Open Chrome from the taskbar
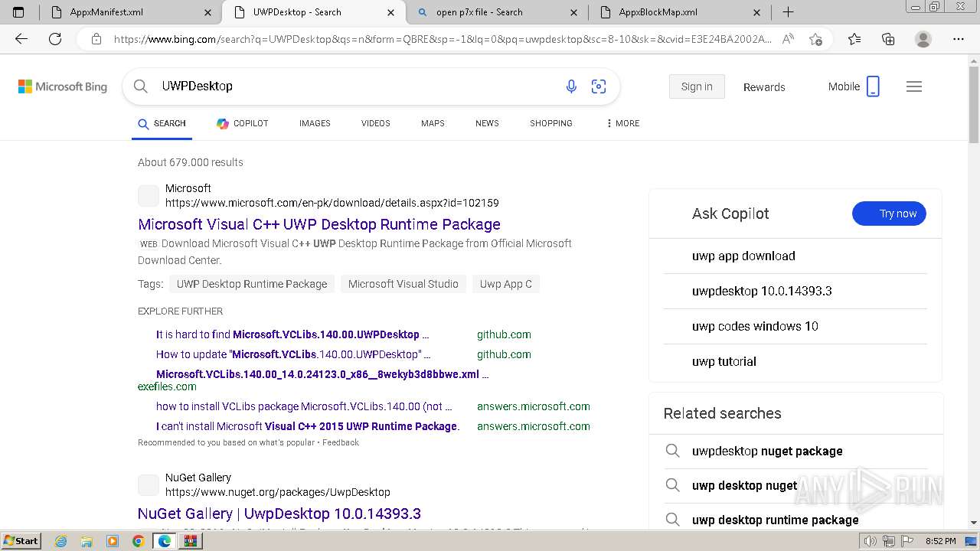This screenshot has height=551, width=980. (138, 541)
